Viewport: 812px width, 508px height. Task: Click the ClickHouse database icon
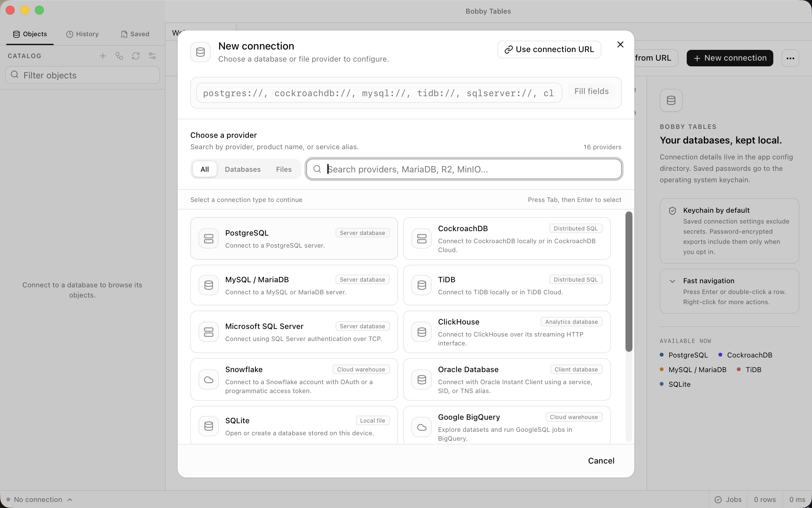tap(422, 332)
